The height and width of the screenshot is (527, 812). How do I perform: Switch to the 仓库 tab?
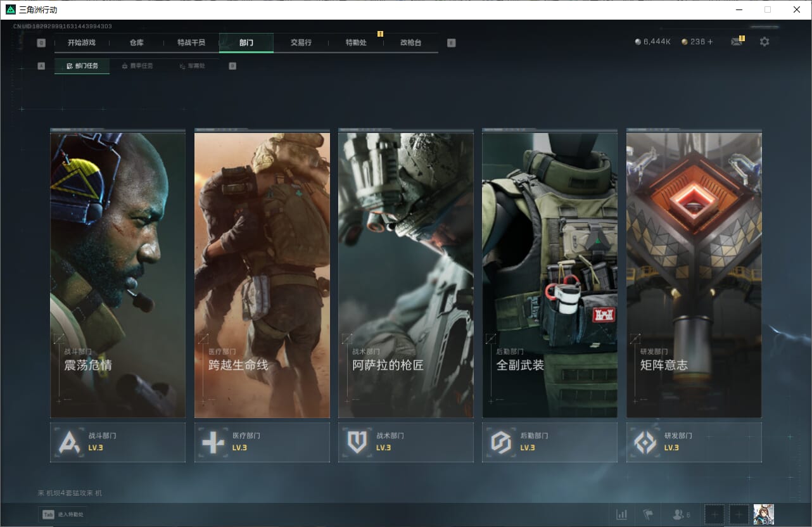(137, 42)
